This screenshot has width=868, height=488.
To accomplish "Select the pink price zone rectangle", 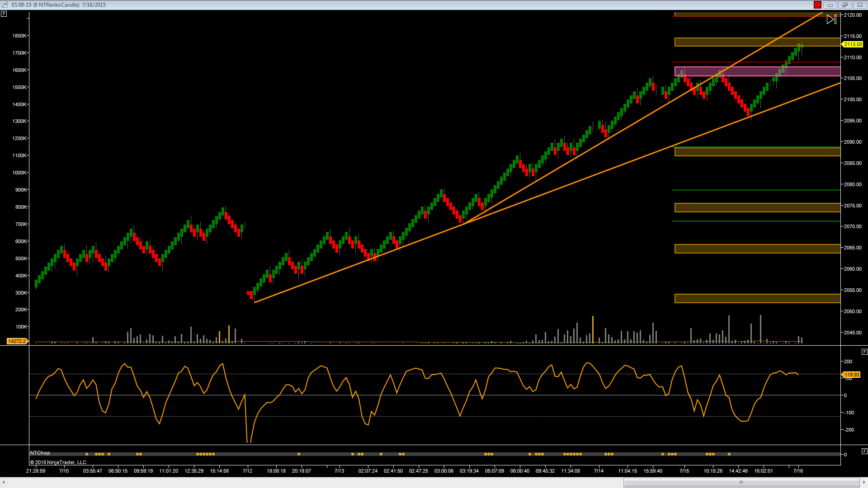I will 757,71.
